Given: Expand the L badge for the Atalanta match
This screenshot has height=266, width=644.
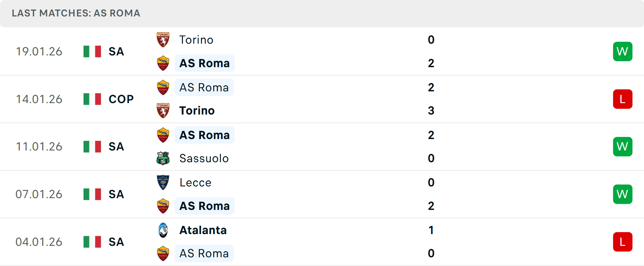Looking at the screenshot, I should tap(623, 241).
